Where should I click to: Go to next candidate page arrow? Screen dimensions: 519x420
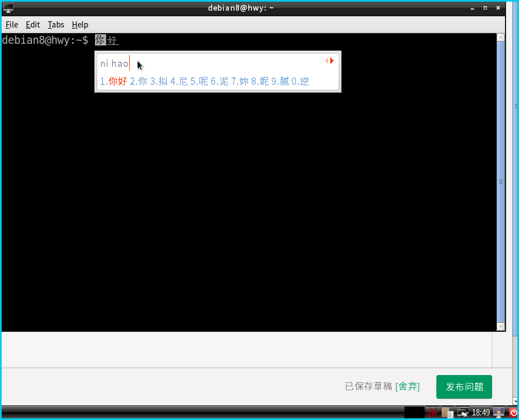click(332, 61)
